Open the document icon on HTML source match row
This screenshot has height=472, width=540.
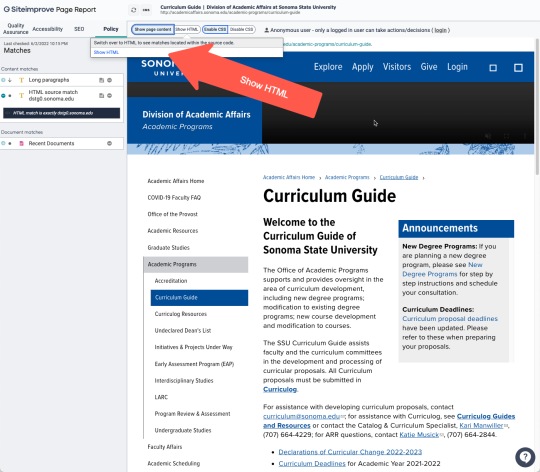coord(101,95)
